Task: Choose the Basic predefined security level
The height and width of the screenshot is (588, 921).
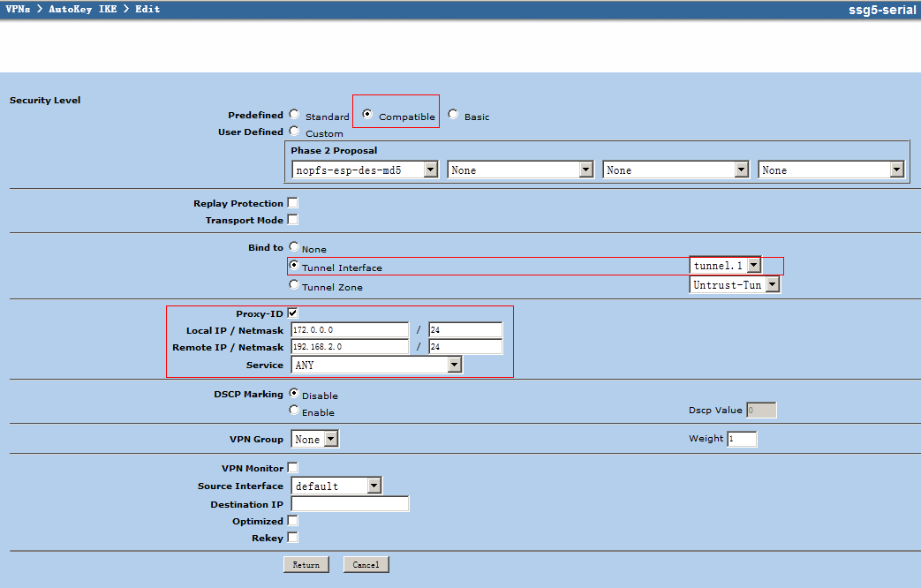Action: pyautogui.click(x=453, y=114)
